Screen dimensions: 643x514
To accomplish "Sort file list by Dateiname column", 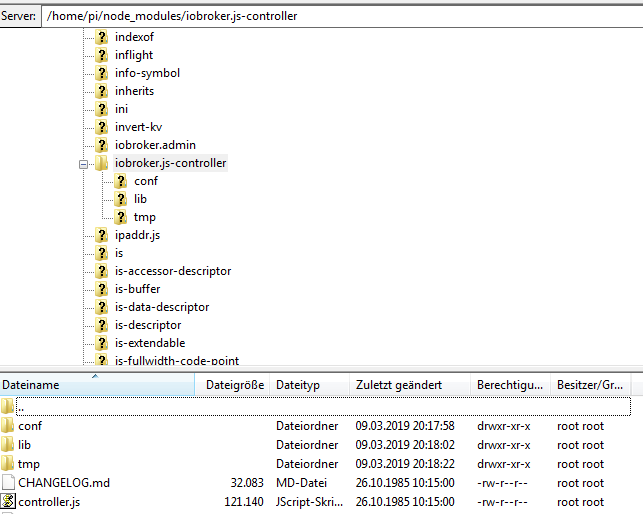I will coord(97,385).
